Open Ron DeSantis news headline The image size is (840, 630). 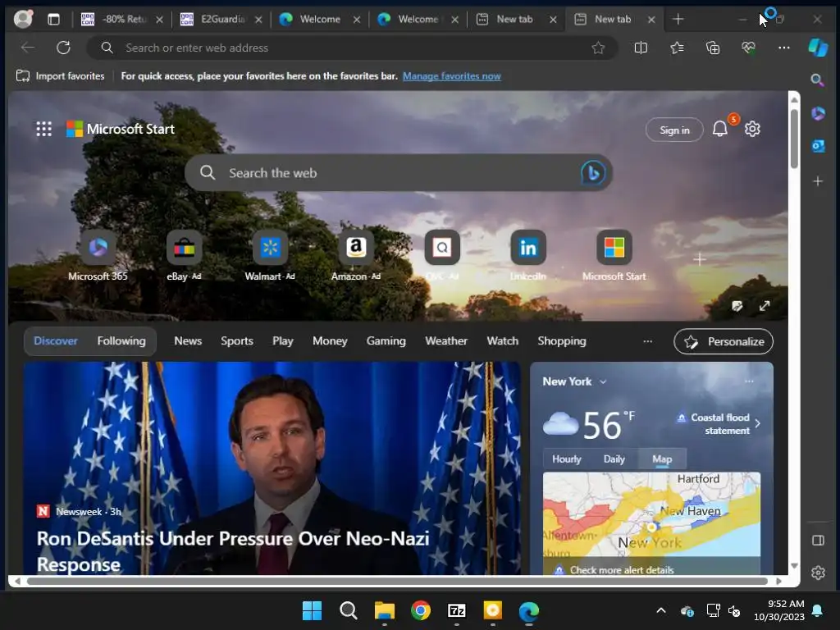(x=233, y=551)
